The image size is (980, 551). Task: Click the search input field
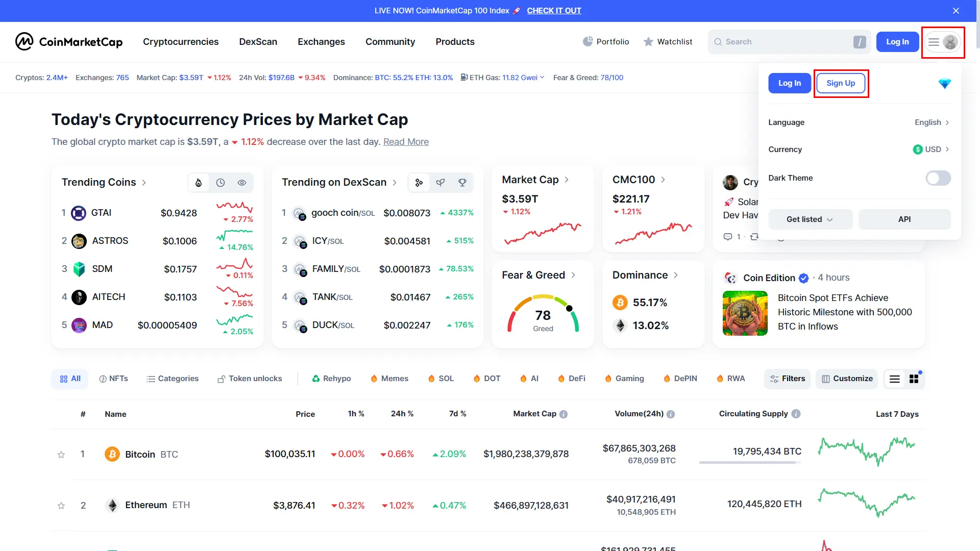tap(788, 42)
